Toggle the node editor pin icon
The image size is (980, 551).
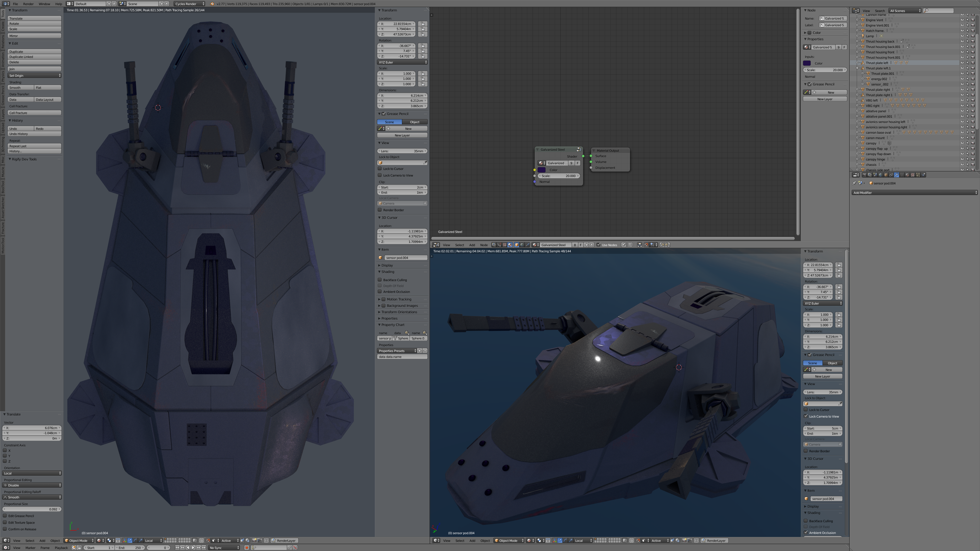(623, 245)
